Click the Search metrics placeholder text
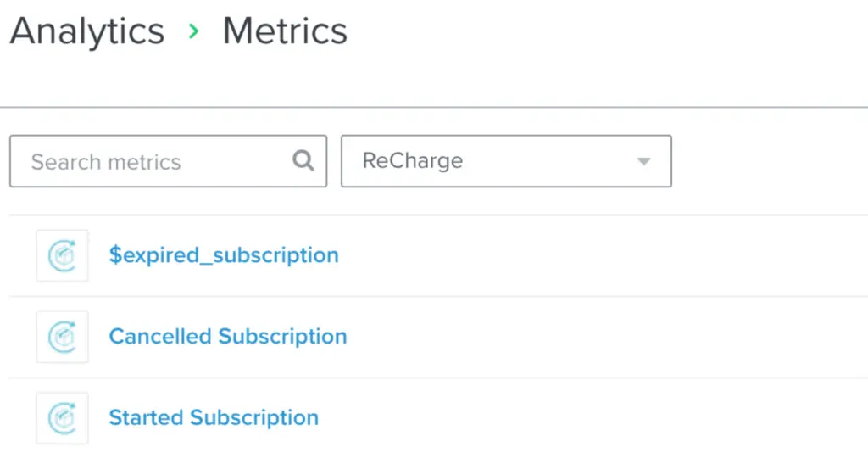 106,162
